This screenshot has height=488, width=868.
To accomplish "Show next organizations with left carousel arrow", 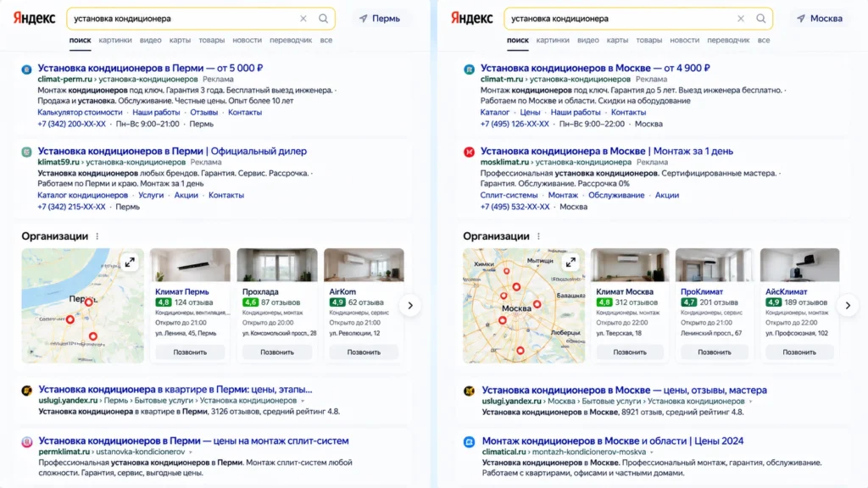I will [410, 305].
